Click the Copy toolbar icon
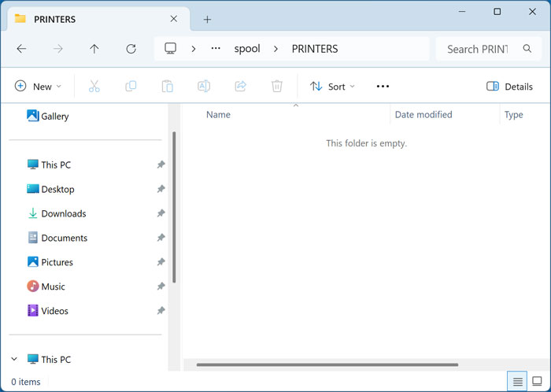The width and height of the screenshot is (551, 392). [131, 86]
